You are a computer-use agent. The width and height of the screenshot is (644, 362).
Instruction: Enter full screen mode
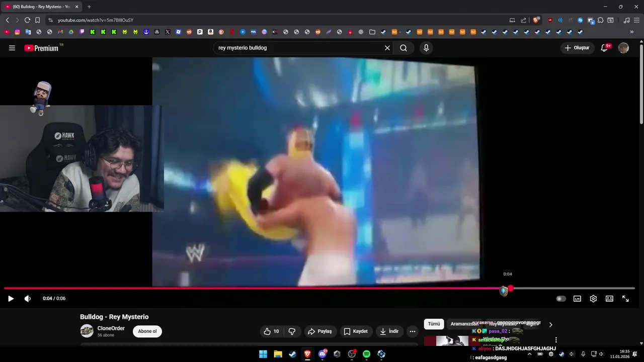click(x=625, y=299)
